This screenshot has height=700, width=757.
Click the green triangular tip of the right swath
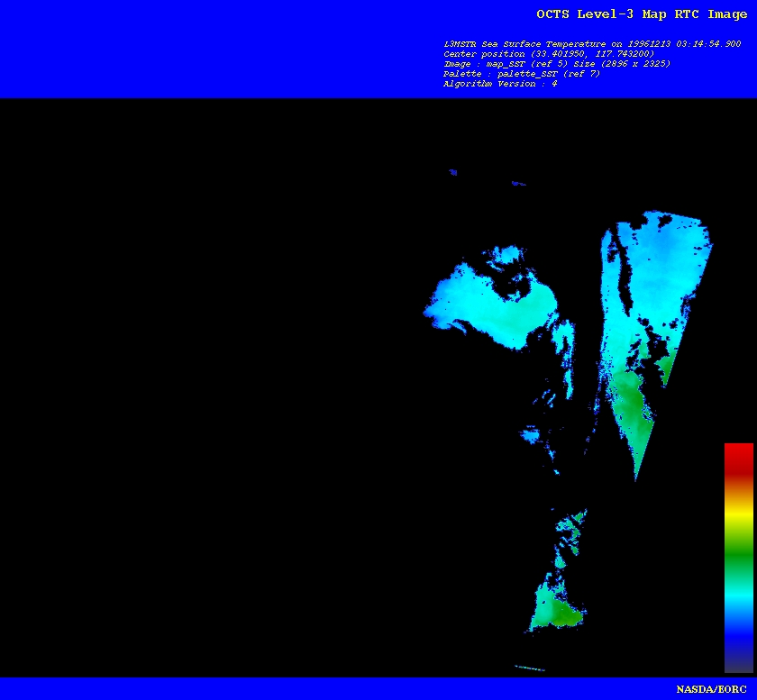click(634, 432)
